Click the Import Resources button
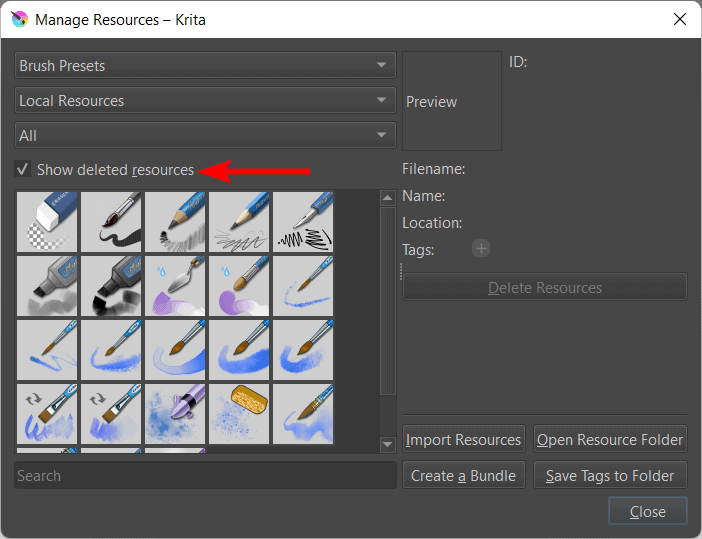 pyautogui.click(x=464, y=440)
